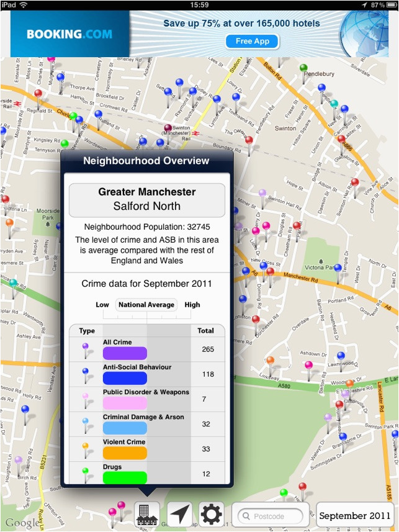
Task: Tap the 15:59 clock in the status bar
Action: click(x=199, y=5)
